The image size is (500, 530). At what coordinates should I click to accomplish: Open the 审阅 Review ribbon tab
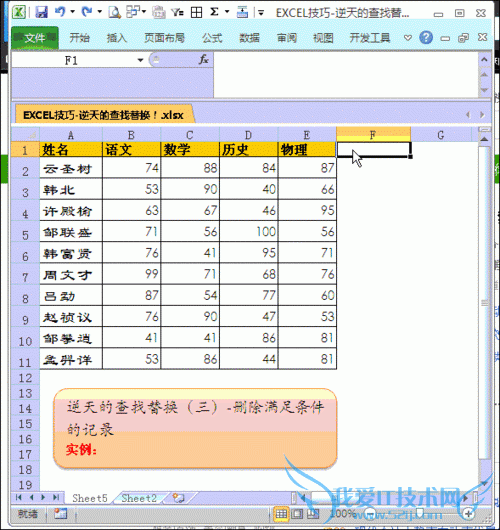287,38
